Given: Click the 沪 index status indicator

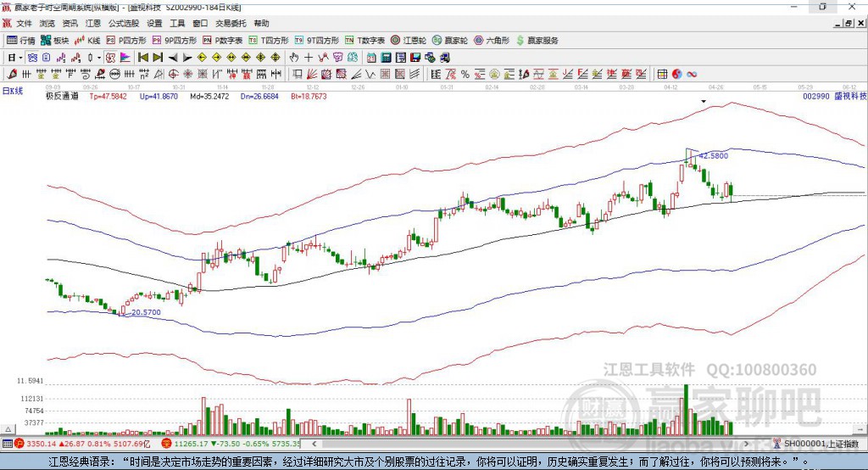Looking at the screenshot, I should (x=19, y=444).
